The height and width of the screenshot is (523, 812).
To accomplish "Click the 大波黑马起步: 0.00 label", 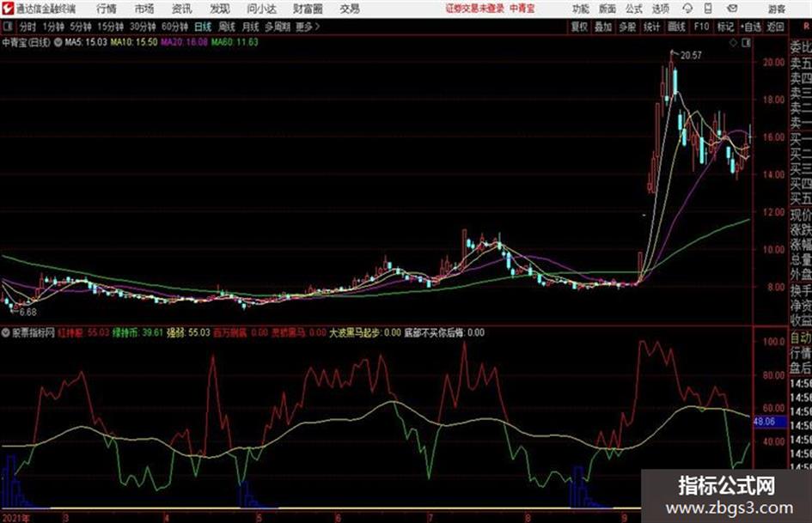I will pos(365,333).
